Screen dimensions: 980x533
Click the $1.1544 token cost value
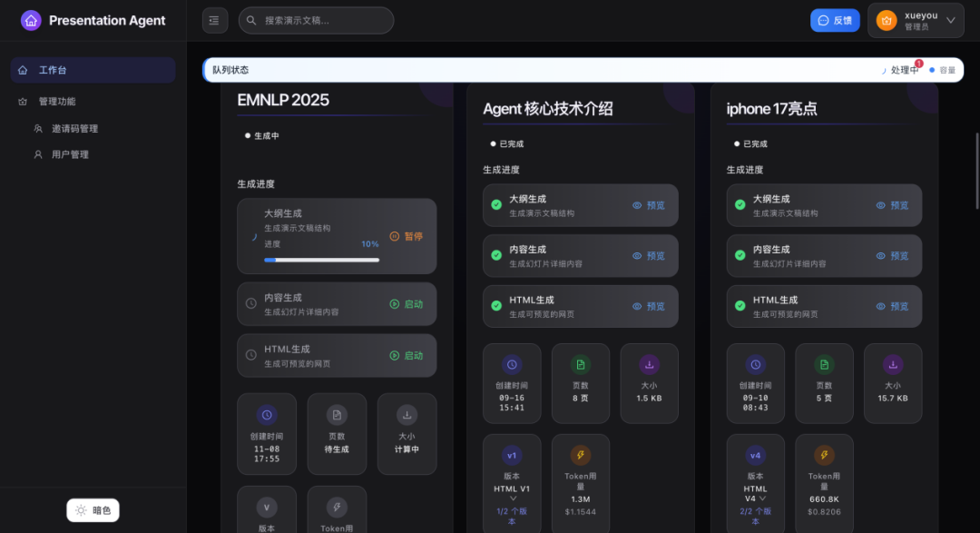[581, 512]
